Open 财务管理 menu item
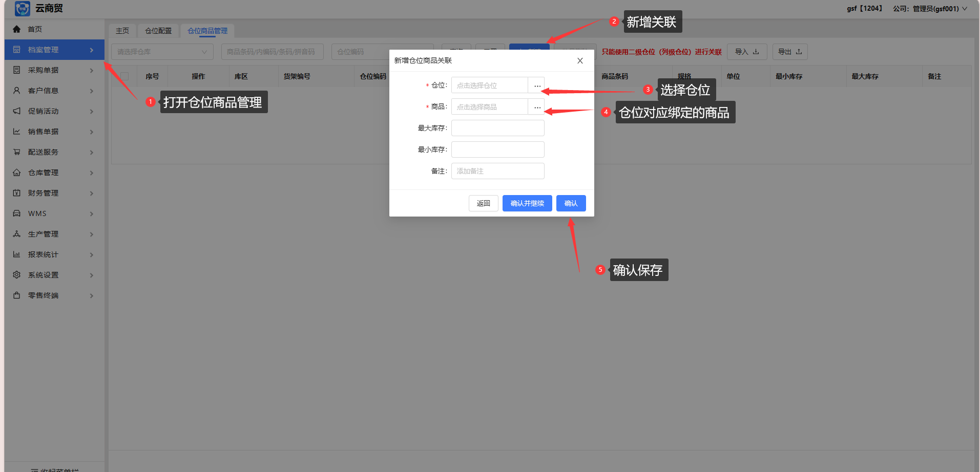The image size is (980, 472). point(54,193)
